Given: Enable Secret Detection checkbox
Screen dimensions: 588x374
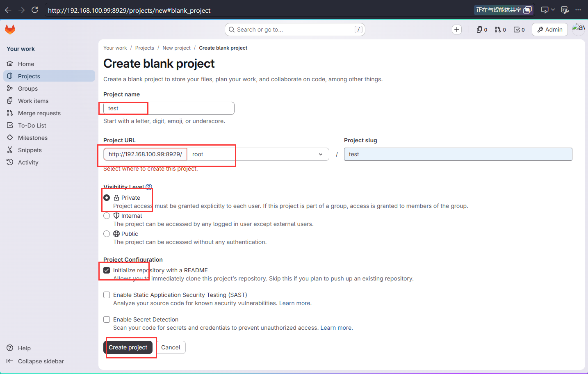Looking at the screenshot, I should pyautogui.click(x=107, y=319).
